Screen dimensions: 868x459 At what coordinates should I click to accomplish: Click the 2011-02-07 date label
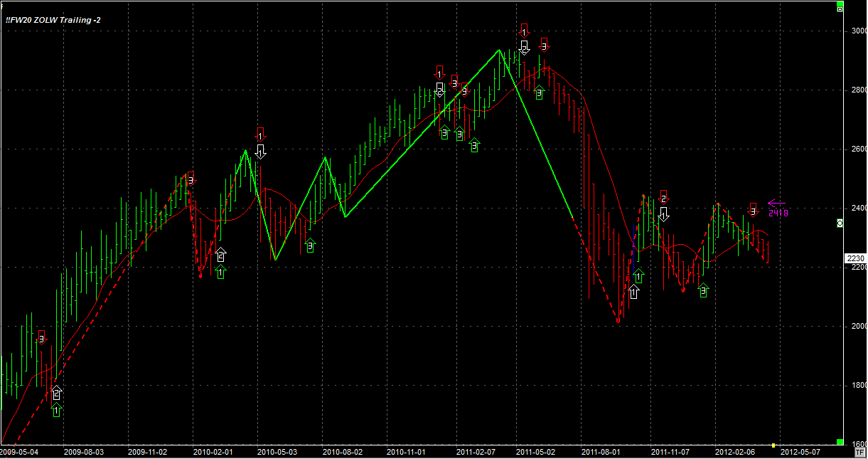tap(470, 452)
